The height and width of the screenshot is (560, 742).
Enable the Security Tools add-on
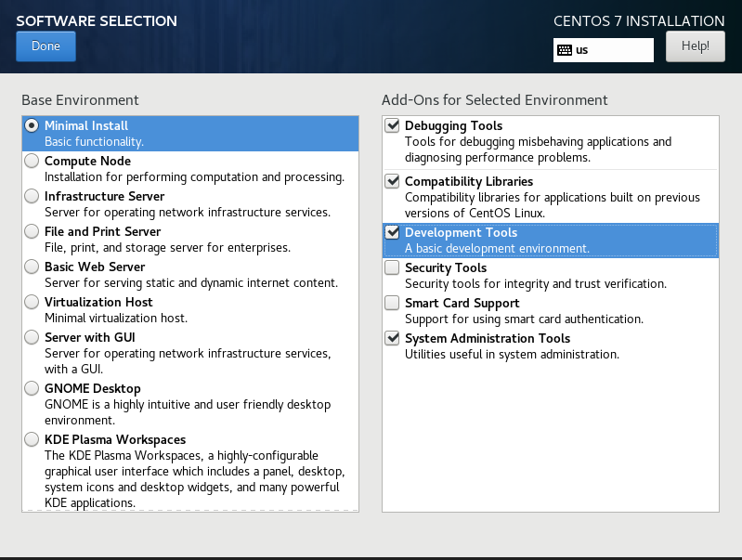(392, 267)
